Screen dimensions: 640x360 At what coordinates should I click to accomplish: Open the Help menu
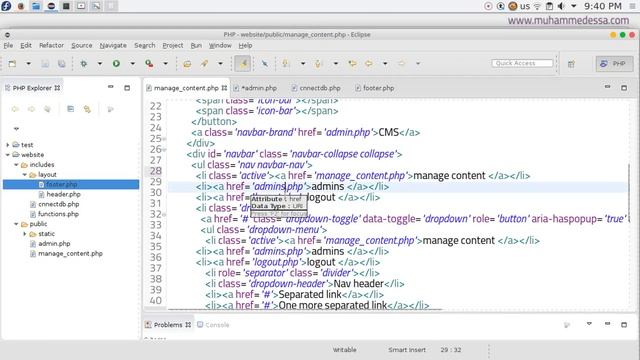coord(245,45)
